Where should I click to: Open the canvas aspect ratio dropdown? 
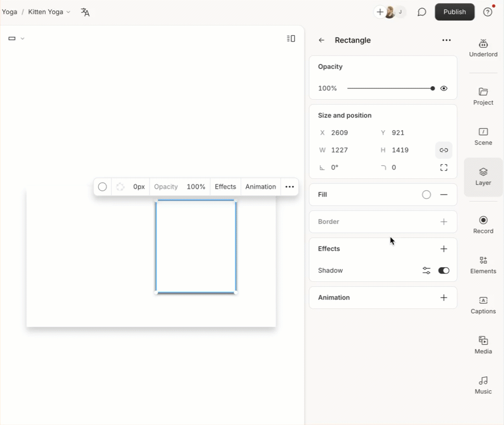16,38
